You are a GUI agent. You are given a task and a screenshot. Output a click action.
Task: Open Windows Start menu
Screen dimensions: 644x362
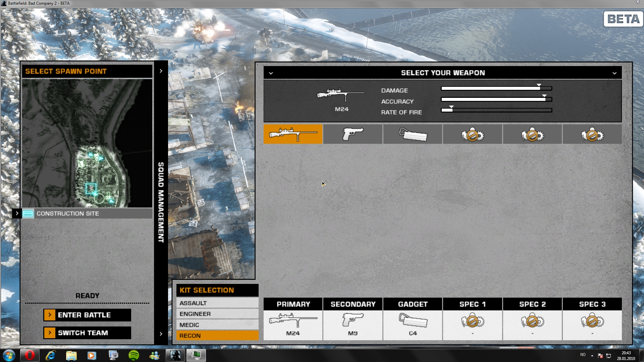point(9,355)
